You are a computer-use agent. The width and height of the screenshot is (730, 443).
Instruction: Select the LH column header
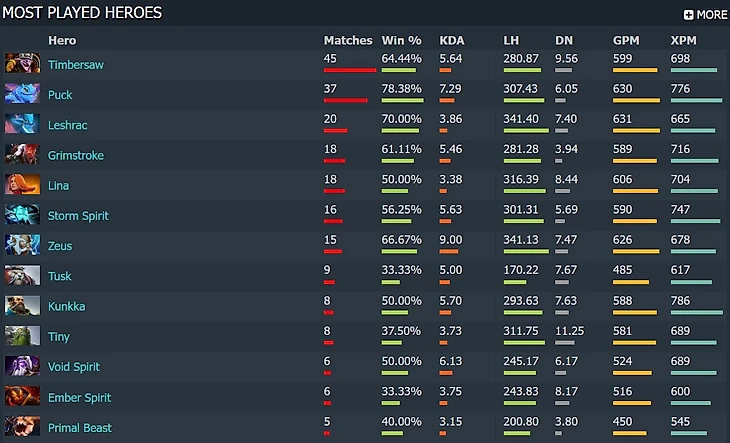pos(511,40)
